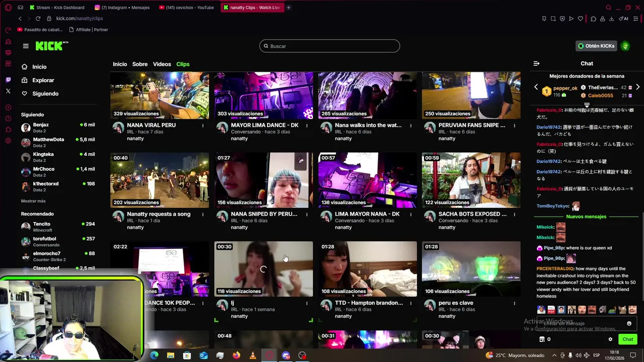Switch to the Sobre channel tab
This screenshot has width=644, height=362.
pyautogui.click(x=140, y=64)
